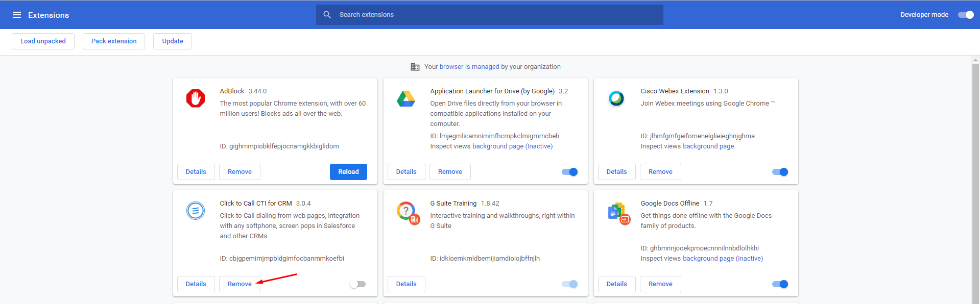Screen dimensions: 980x304
Task: Select AdBlock ID text
Action: pos(279,146)
